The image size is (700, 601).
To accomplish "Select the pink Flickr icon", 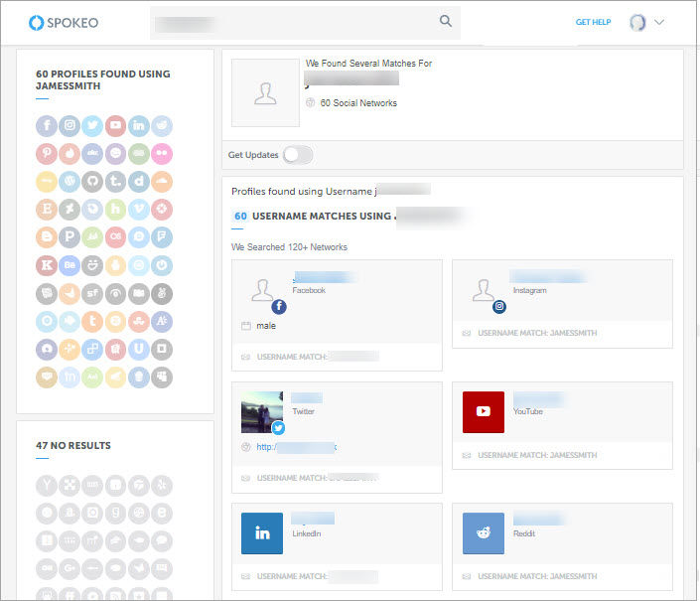I will pos(162,154).
